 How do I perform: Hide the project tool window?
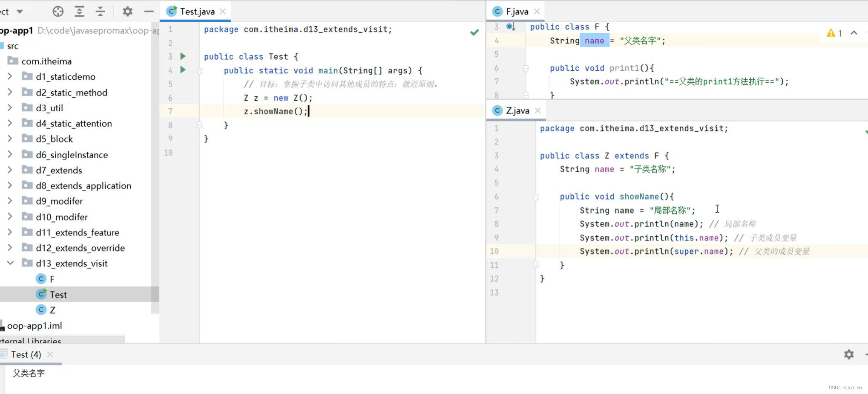point(149,12)
